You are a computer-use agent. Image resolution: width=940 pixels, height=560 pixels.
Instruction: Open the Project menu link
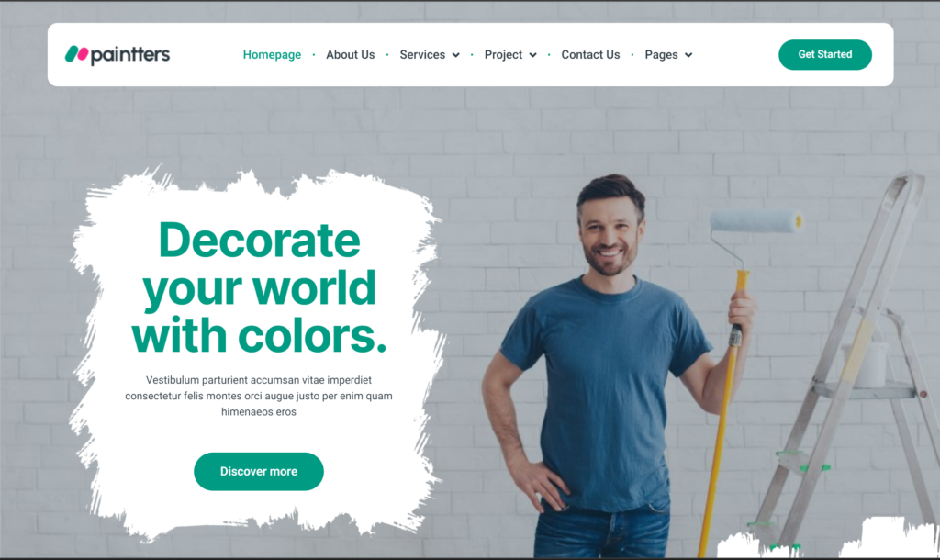pos(503,54)
